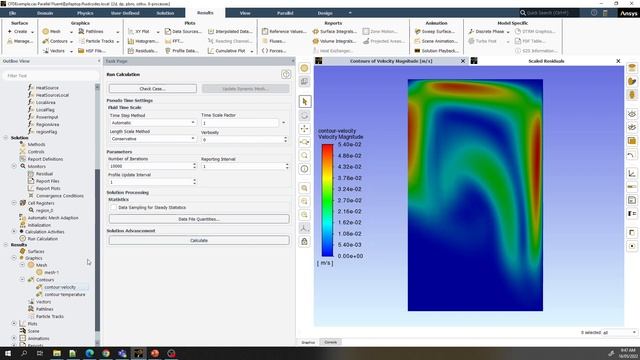Click the Data File Quantities button

pos(199,219)
